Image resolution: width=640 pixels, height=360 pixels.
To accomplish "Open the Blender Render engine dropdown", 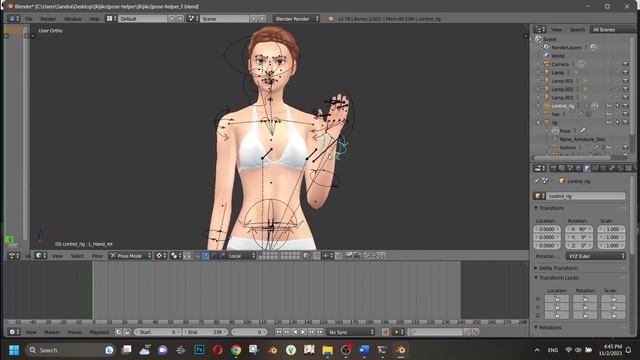I will coord(296,19).
